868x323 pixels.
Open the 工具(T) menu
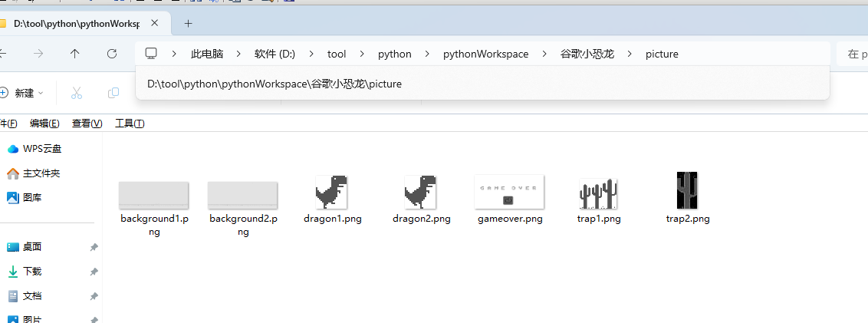point(130,124)
